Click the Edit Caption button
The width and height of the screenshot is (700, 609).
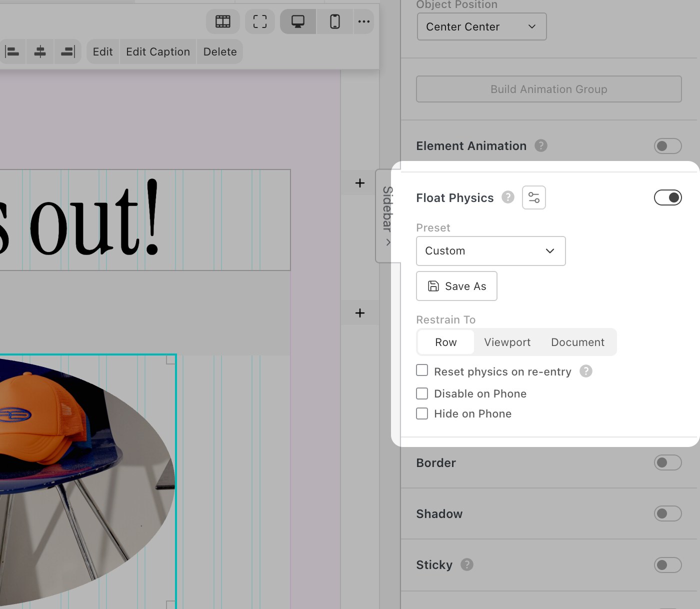(158, 51)
